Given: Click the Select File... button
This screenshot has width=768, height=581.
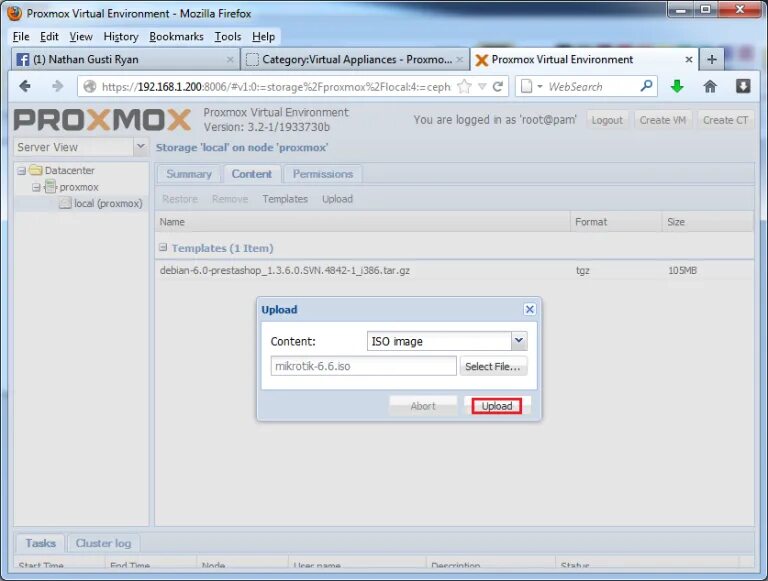Looking at the screenshot, I should 493,366.
